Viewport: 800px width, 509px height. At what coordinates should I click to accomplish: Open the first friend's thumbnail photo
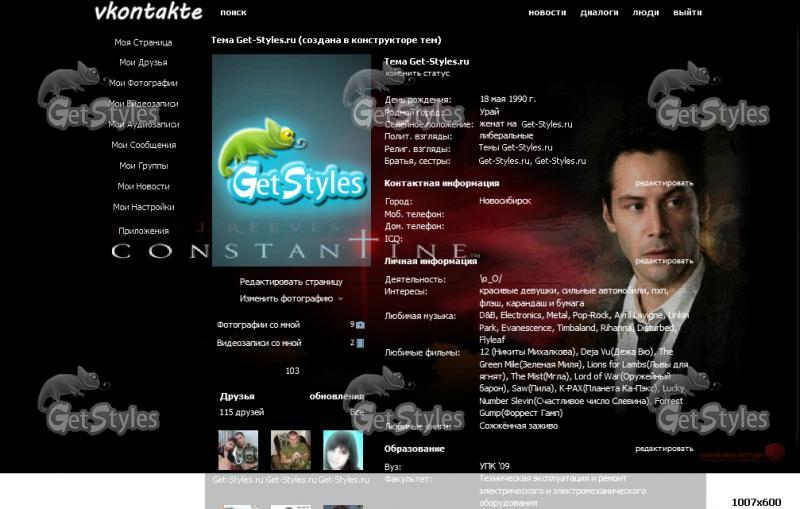238,450
